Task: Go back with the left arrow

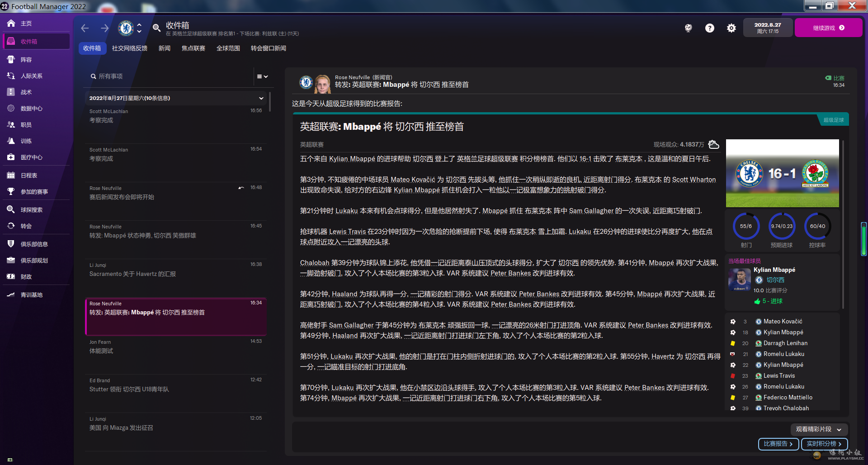Action: coord(85,28)
